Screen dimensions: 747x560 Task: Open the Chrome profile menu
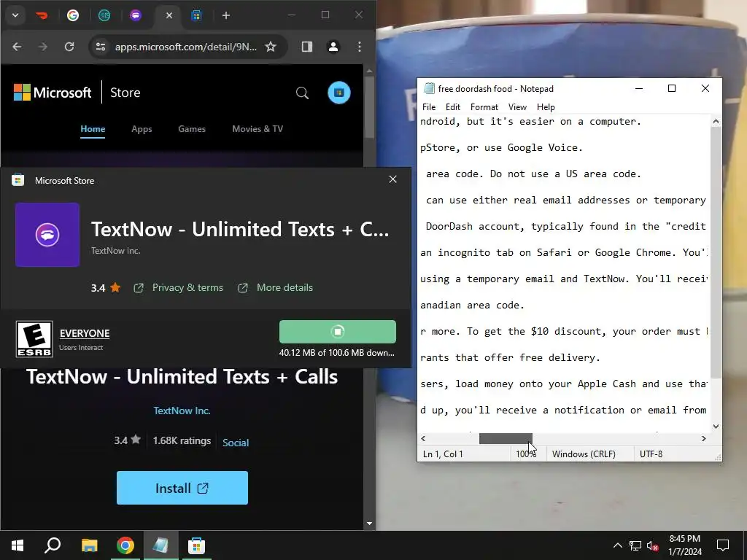click(333, 47)
